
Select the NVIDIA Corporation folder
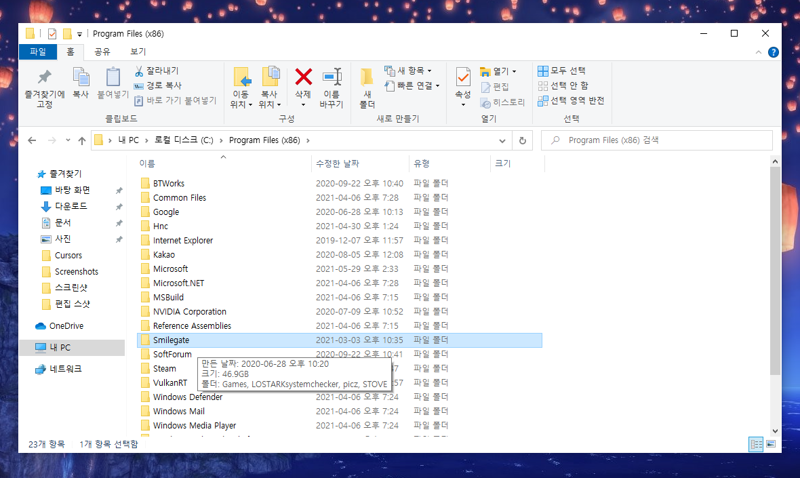189,312
